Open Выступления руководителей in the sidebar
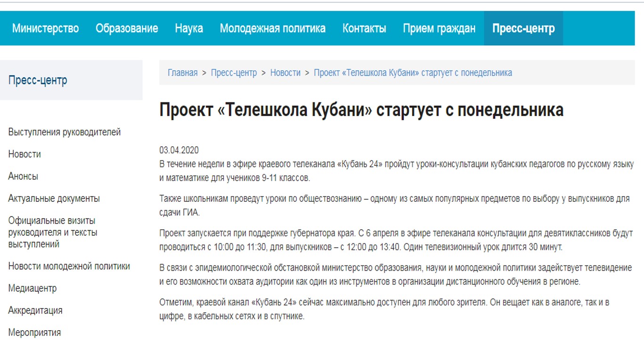The image size is (644, 341). (x=65, y=132)
